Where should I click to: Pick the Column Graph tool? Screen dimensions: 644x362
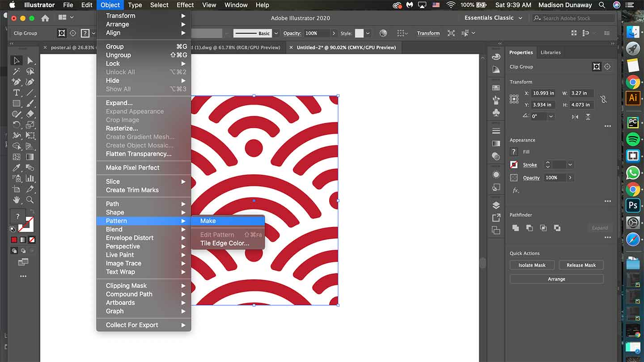click(x=30, y=178)
